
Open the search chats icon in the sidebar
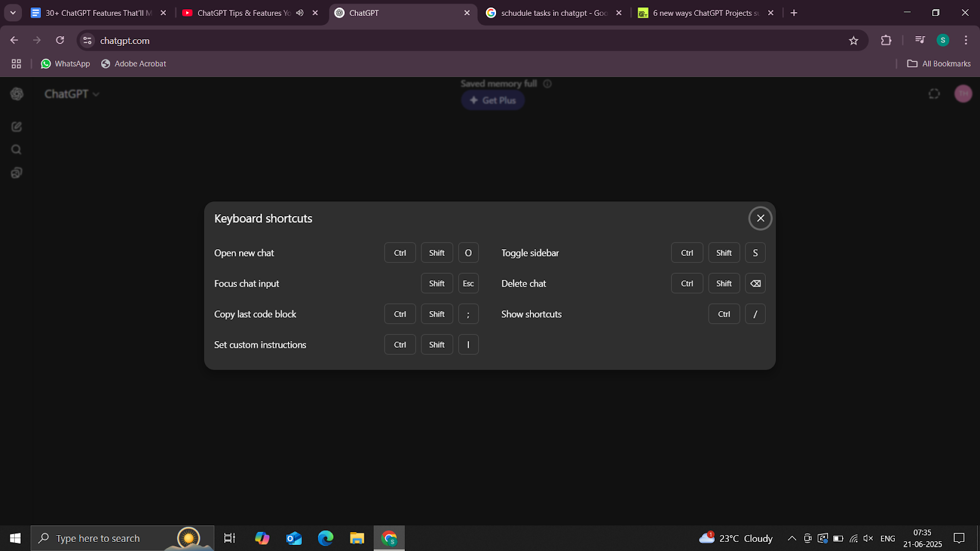[17, 150]
